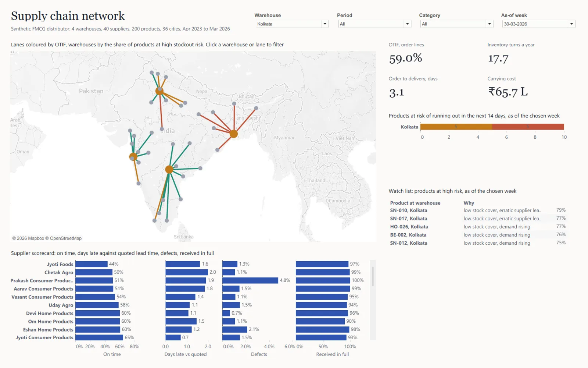Image resolution: width=588 pixels, height=368 pixels.
Task: Click Om Home Products 90% received bar
Action: 320,321
